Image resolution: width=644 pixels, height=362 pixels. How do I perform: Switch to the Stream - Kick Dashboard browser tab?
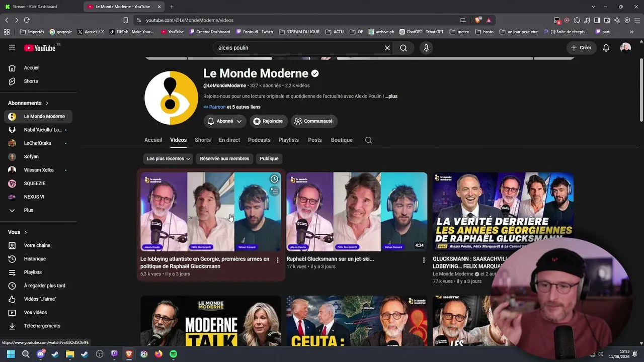point(41,7)
